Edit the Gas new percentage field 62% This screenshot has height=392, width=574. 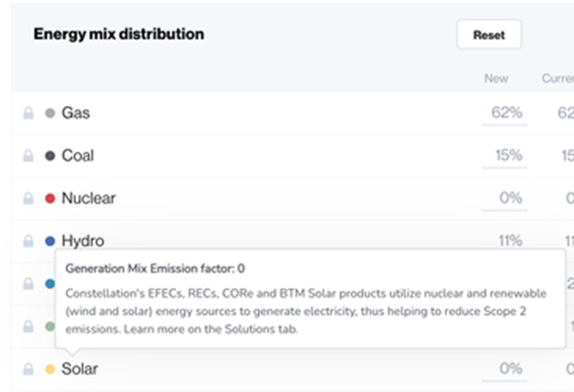click(x=504, y=113)
